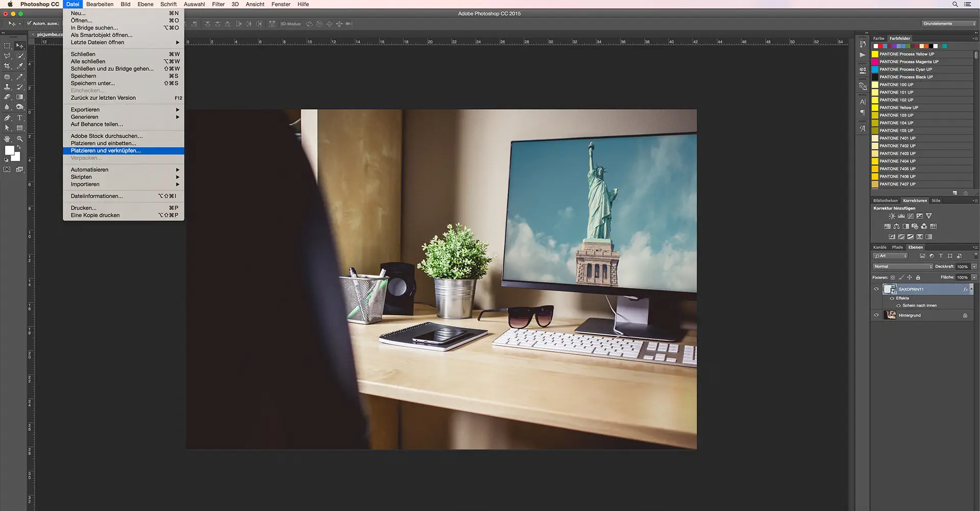980x511 pixels.
Task: Open the blend mode dropdown set to Normal
Action: point(902,267)
